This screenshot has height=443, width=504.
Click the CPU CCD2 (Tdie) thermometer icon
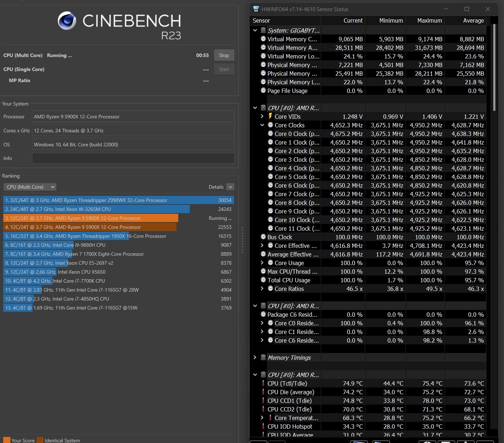coord(263,409)
